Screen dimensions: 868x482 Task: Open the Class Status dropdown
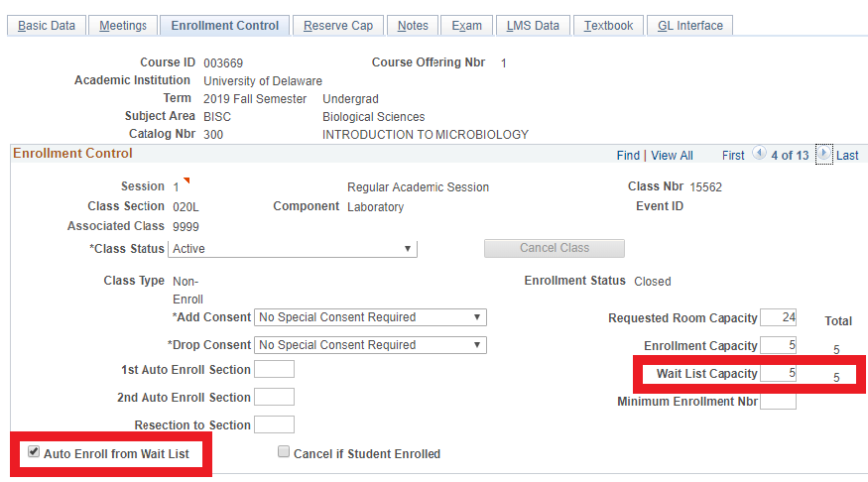293,249
